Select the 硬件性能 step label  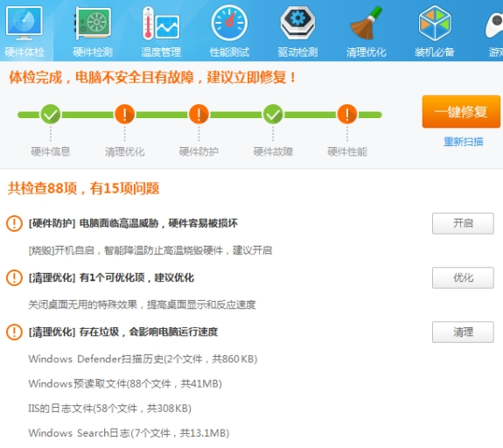[x=346, y=151]
